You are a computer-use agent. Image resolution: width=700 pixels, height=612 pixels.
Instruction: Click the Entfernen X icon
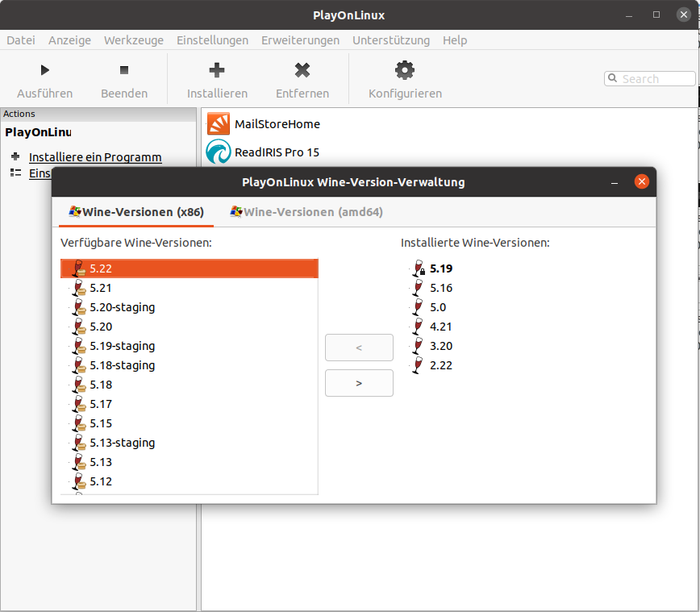302,71
